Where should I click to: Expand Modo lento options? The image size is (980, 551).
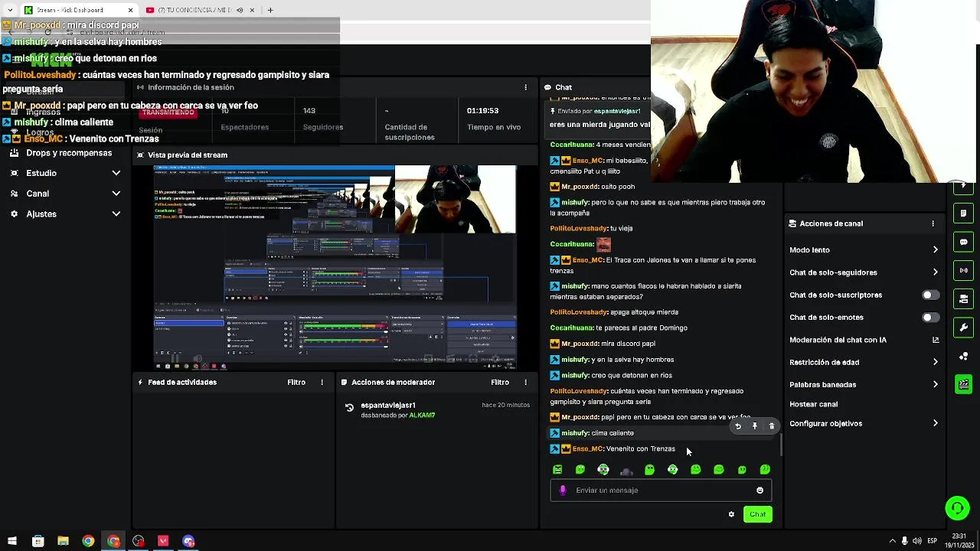(935, 249)
